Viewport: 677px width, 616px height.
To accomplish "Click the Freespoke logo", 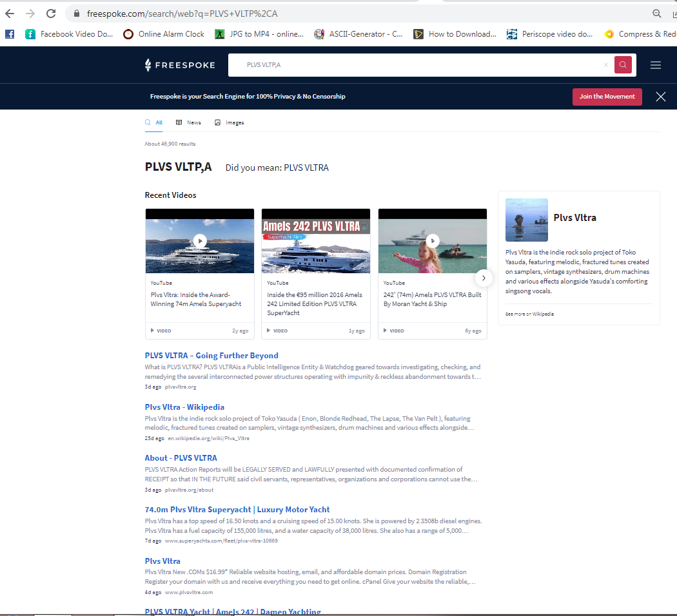I will (x=180, y=65).
